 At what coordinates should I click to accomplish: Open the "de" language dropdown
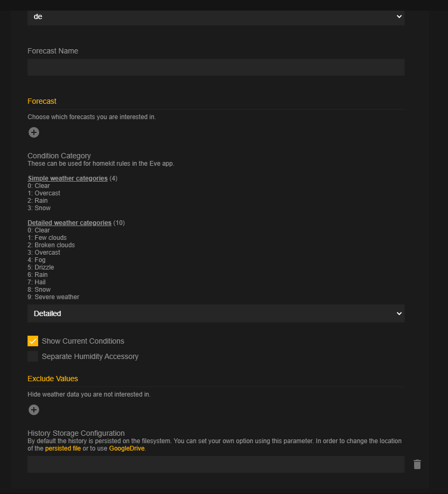click(216, 17)
